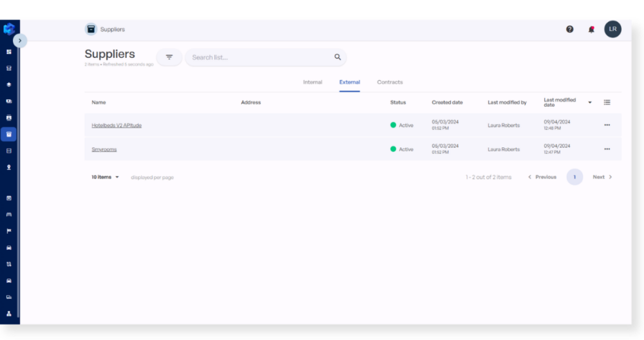Sort by the Created date column header

(x=447, y=102)
